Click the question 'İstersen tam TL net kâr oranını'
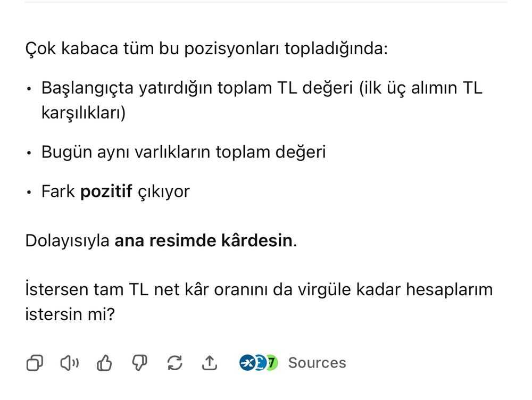This screenshot has height=400, width=532. 259,290
